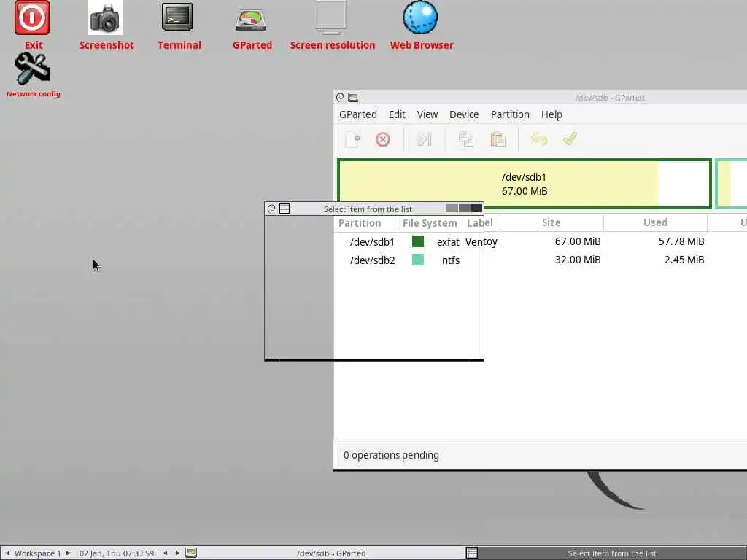This screenshot has height=560, width=747.
Task: Open the Help menu
Action: pos(551,114)
